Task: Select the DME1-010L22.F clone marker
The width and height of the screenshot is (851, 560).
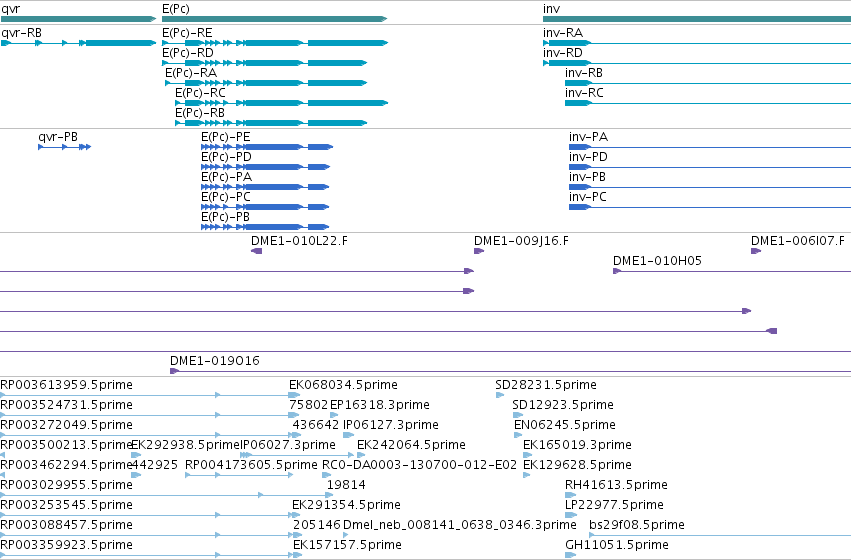Action: coord(257,251)
